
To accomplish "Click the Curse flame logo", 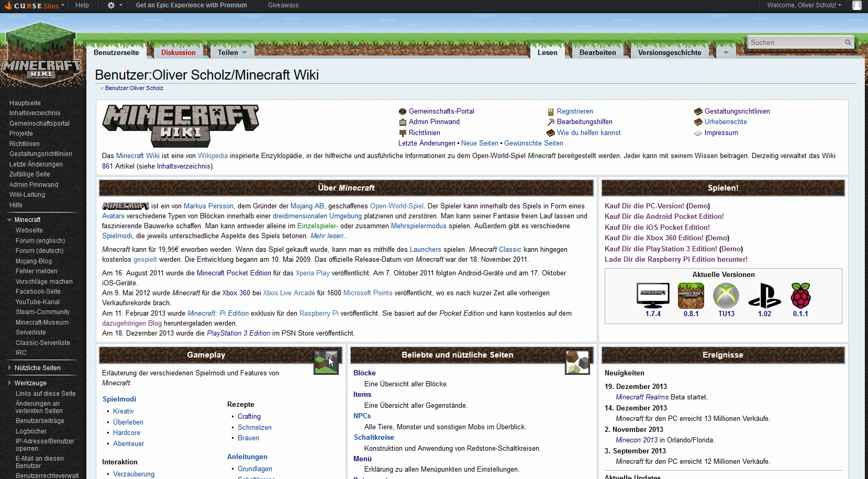I will point(8,5).
